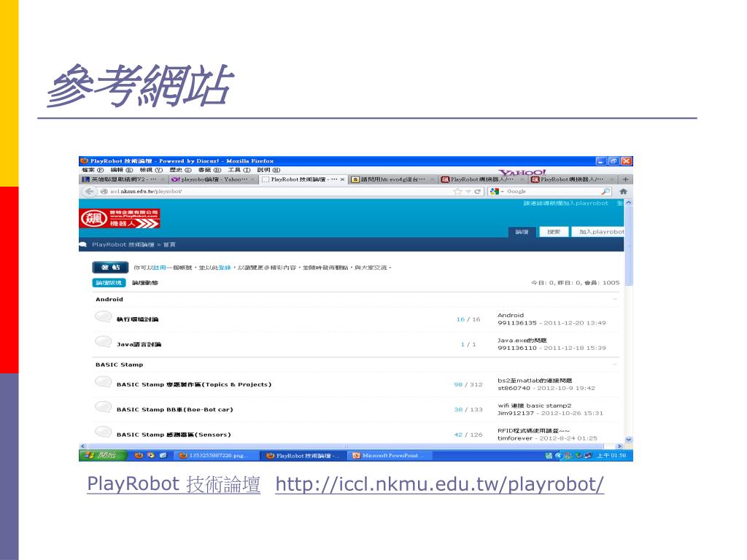Viewport: 747px width, 560px height.
Task: Click the search magnifier in Google box
Action: (x=605, y=192)
